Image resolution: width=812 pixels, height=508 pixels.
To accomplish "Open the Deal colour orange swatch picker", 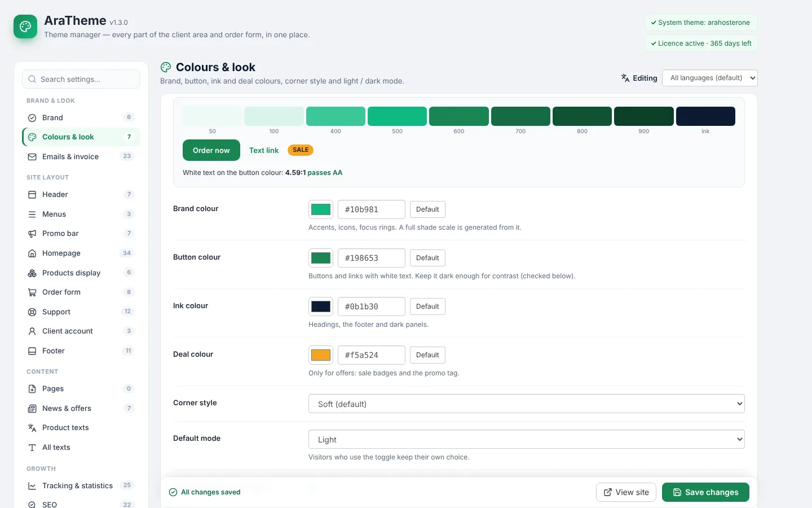I will (x=321, y=355).
